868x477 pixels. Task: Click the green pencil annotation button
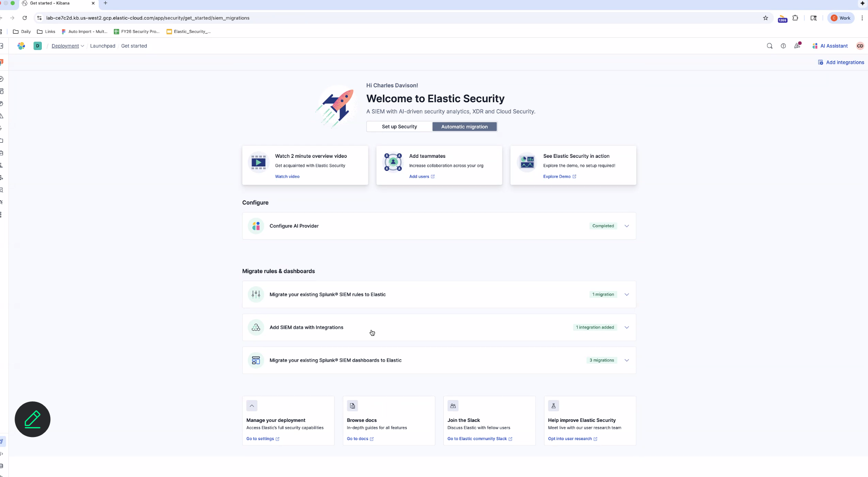pyautogui.click(x=32, y=419)
